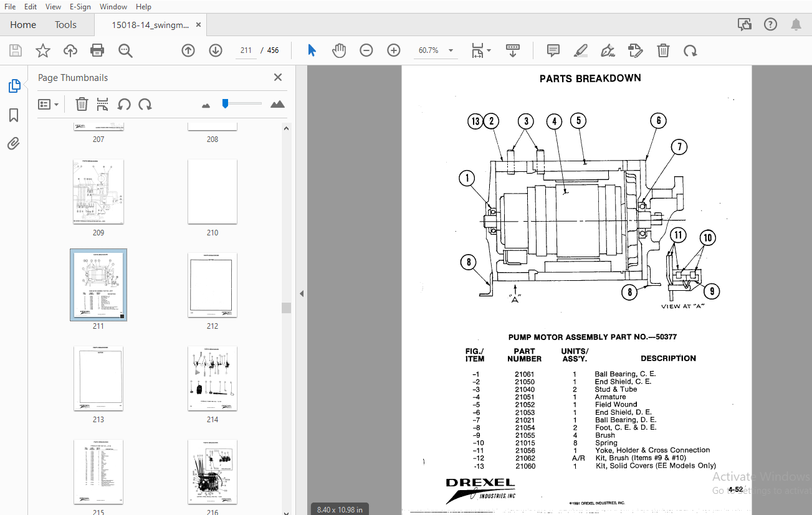Activate the hand pan tool
This screenshot has height=515, width=812.
339,50
